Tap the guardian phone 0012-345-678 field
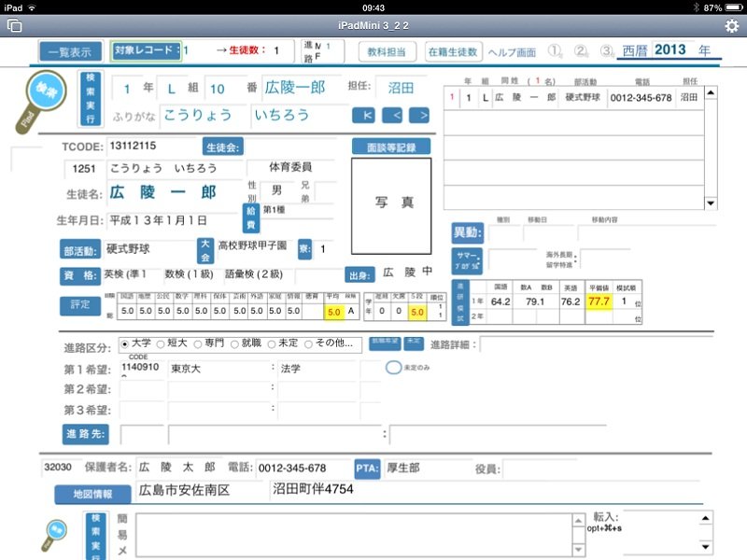This screenshot has width=747, height=560. point(303,469)
